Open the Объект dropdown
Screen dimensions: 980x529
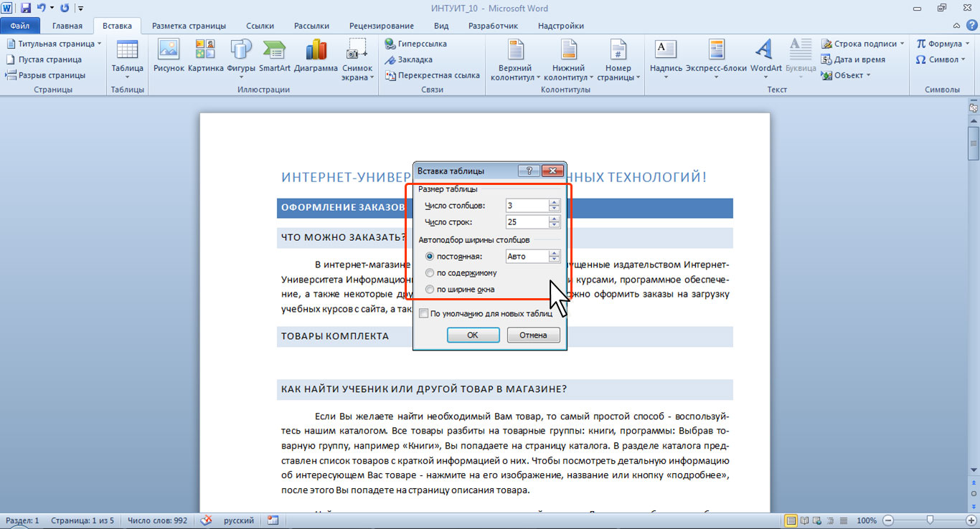pos(846,75)
